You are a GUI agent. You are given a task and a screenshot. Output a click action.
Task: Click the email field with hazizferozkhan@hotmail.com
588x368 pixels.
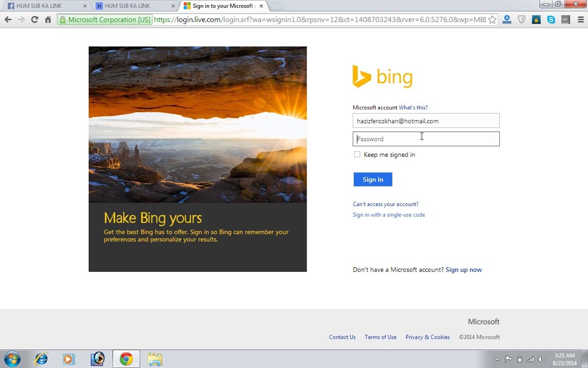[x=426, y=121]
